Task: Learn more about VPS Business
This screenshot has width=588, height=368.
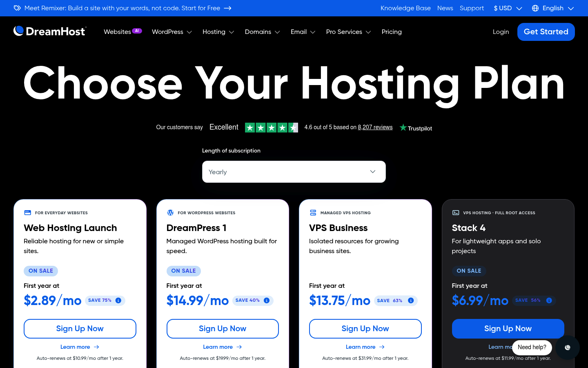Action: [x=365, y=347]
